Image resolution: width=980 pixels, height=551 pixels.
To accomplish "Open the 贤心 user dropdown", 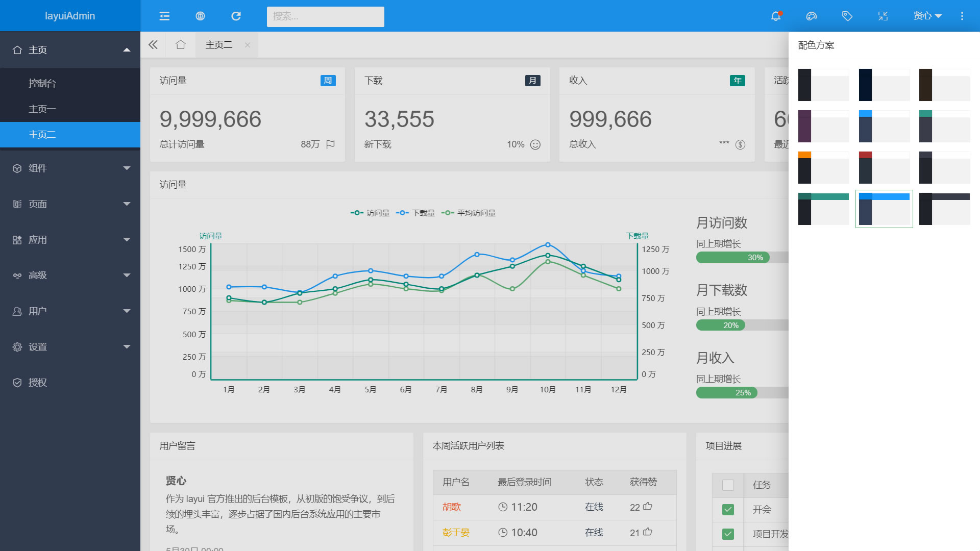I will (x=927, y=16).
